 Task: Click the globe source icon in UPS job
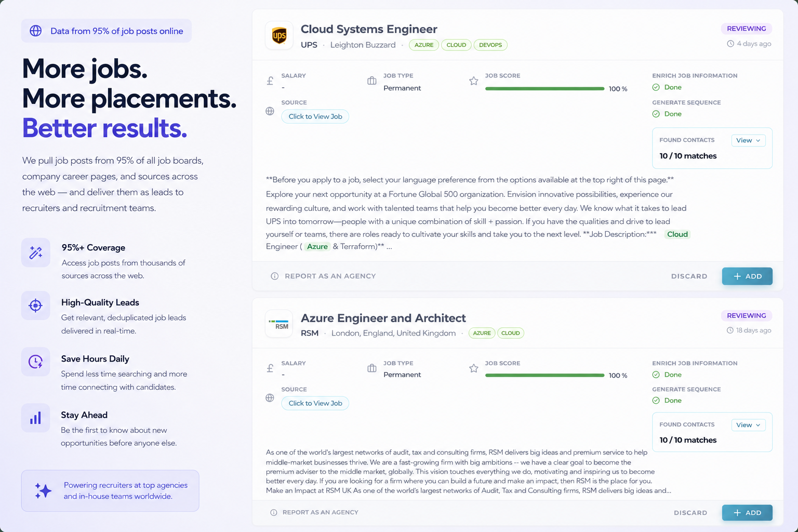pos(270,111)
